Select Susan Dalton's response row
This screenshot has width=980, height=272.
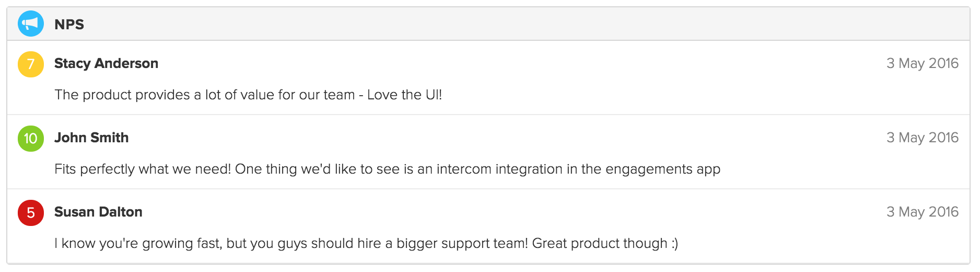(x=488, y=226)
